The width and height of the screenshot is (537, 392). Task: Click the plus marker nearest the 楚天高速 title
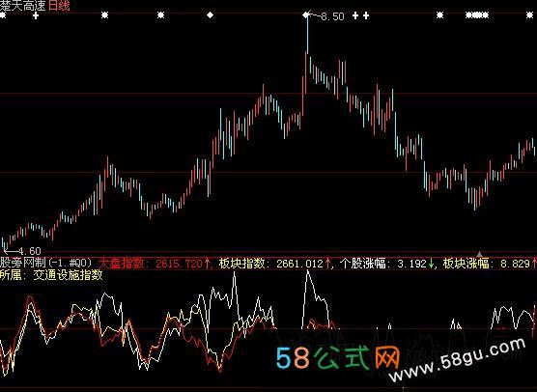[36, 15]
